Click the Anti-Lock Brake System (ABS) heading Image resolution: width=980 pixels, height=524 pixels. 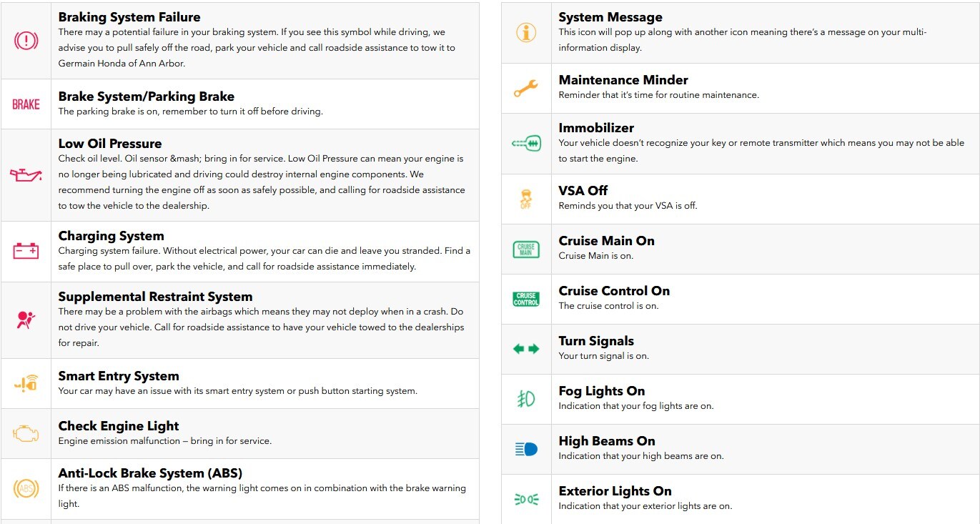[150, 473]
